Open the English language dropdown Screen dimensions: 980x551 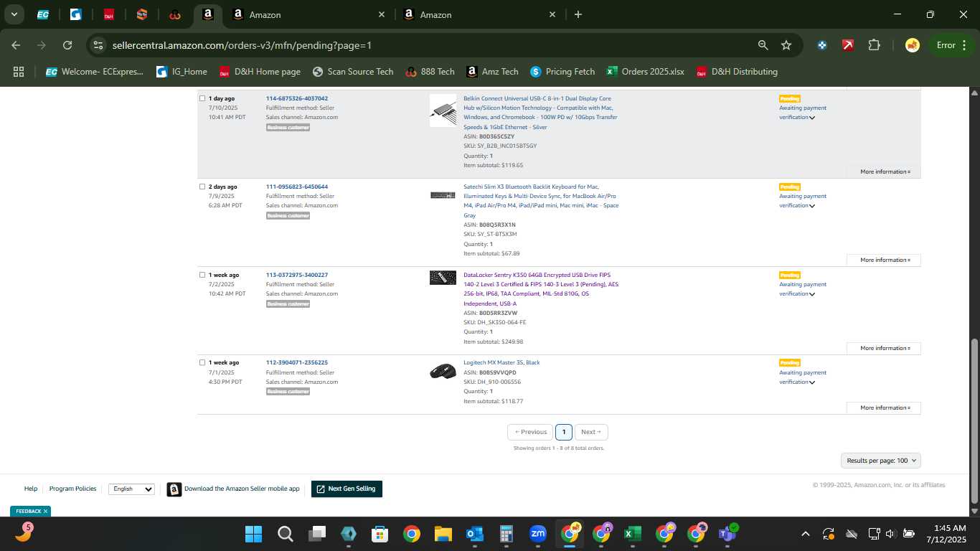(131, 489)
